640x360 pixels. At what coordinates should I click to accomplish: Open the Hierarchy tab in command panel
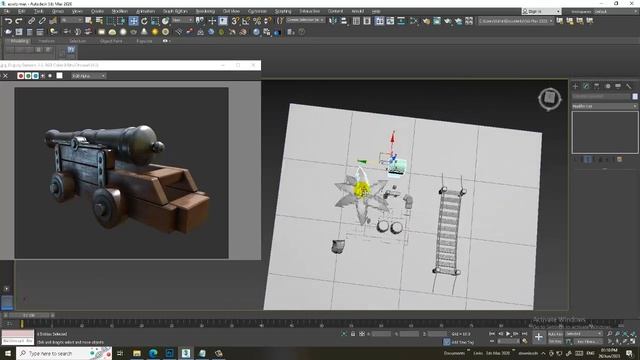pyautogui.click(x=597, y=86)
